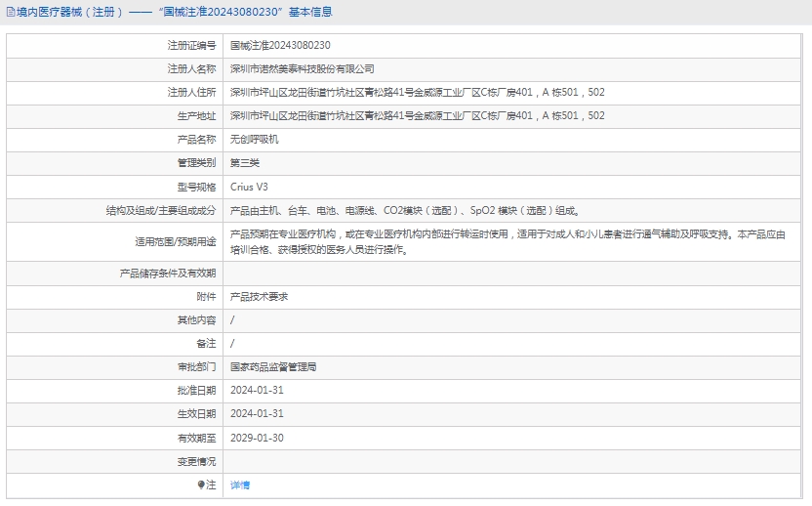Click the 注册人住所 address value
812x506 pixels.
[x=417, y=93]
